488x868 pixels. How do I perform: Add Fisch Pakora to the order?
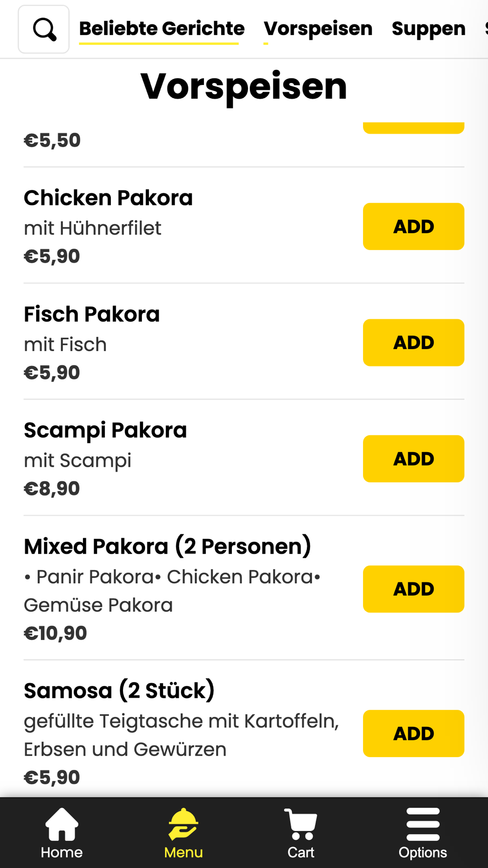click(413, 343)
